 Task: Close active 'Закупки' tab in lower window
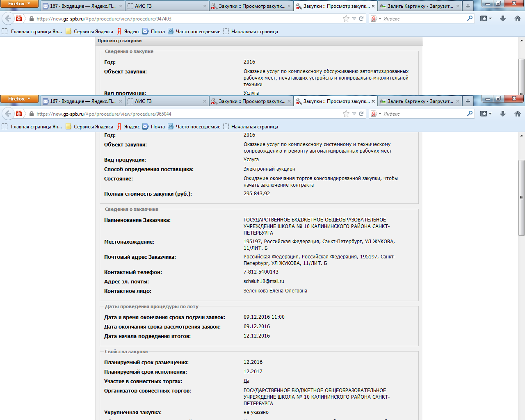[x=373, y=101]
